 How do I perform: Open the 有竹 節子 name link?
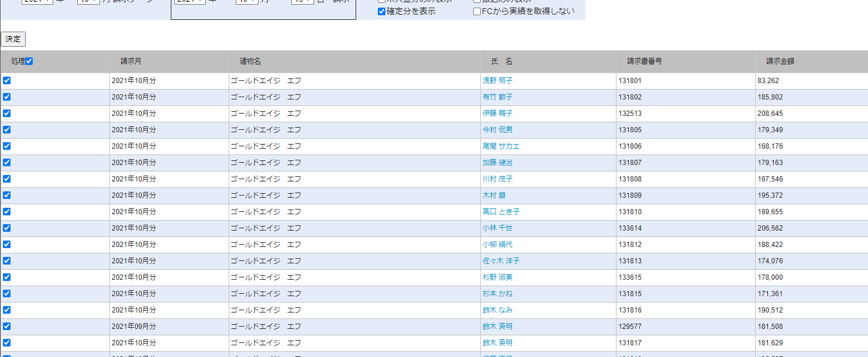tap(497, 97)
